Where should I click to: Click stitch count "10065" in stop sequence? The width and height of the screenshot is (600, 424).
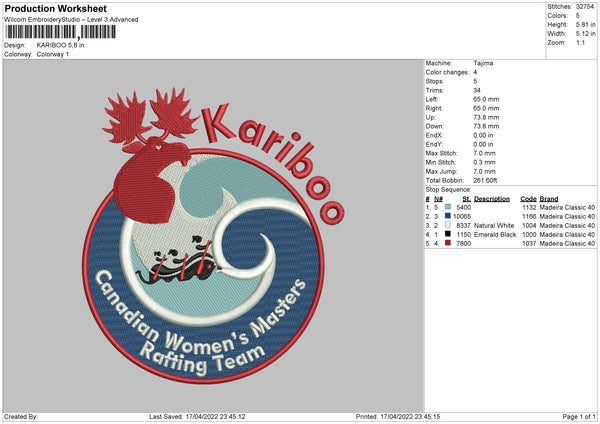point(462,217)
